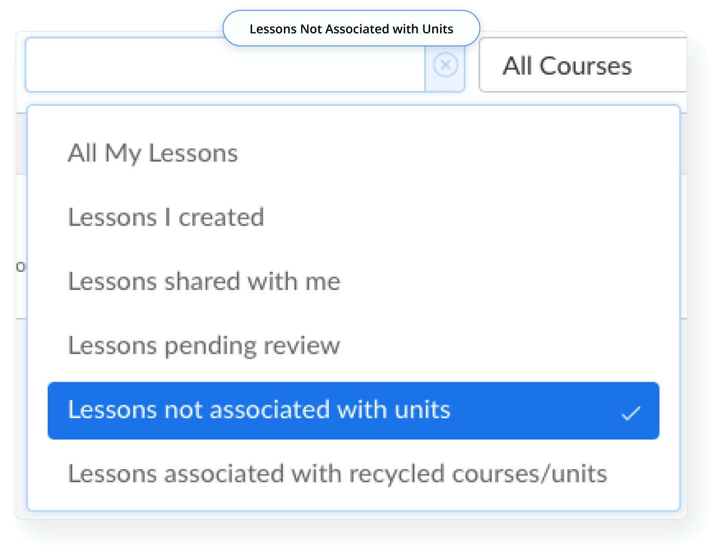This screenshot has height=560, width=728.
Task: Click the blue highlighted filter option
Action: tap(353, 410)
